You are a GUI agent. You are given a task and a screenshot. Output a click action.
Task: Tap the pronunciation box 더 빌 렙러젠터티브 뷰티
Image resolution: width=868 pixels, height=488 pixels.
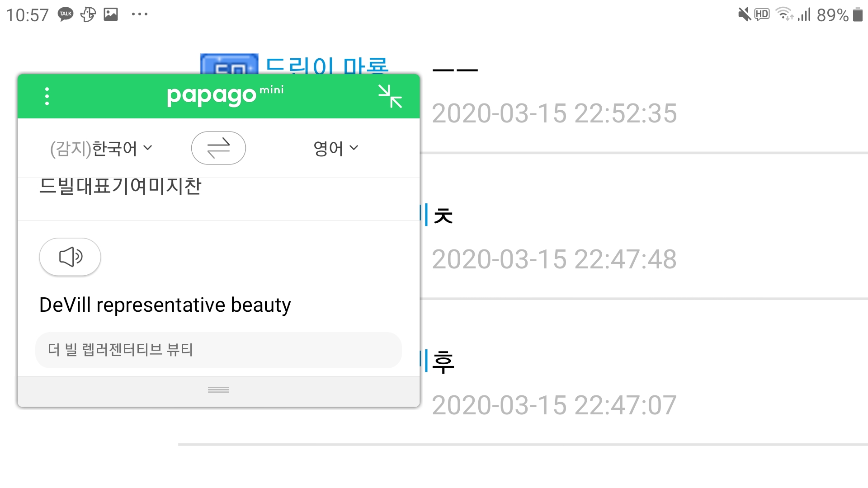click(x=218, y=350)
